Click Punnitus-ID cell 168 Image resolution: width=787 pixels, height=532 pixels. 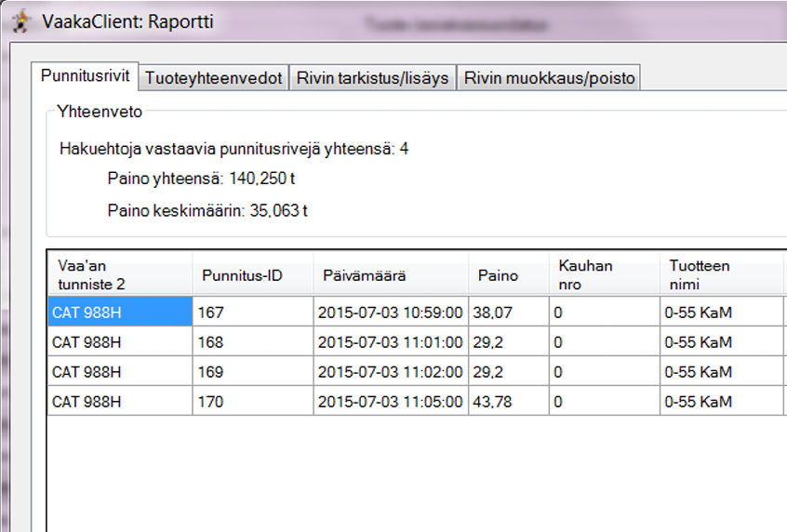coord(253,341)
